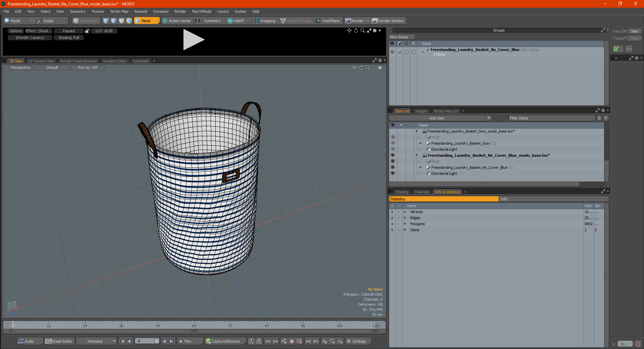Open the Add Item dropdown

pyautogui.click(x=489, y=118)
